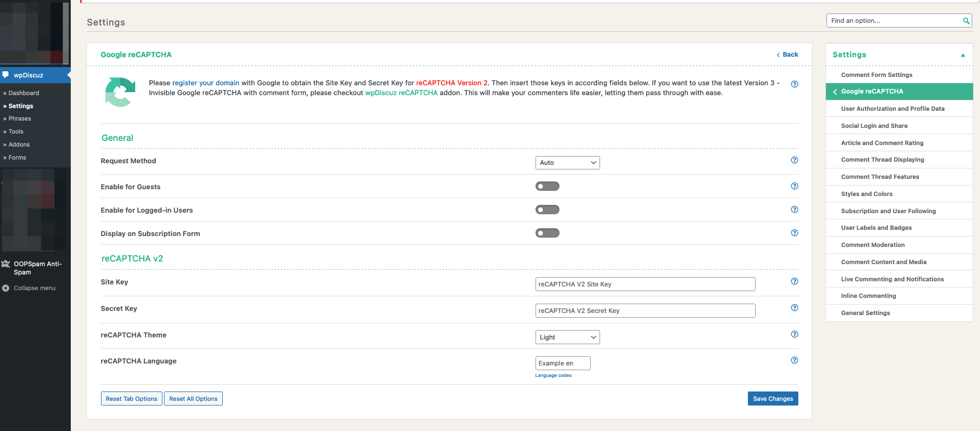Open help for Secret Key
This screenshot has height=431, width=980.
point(794,308)
